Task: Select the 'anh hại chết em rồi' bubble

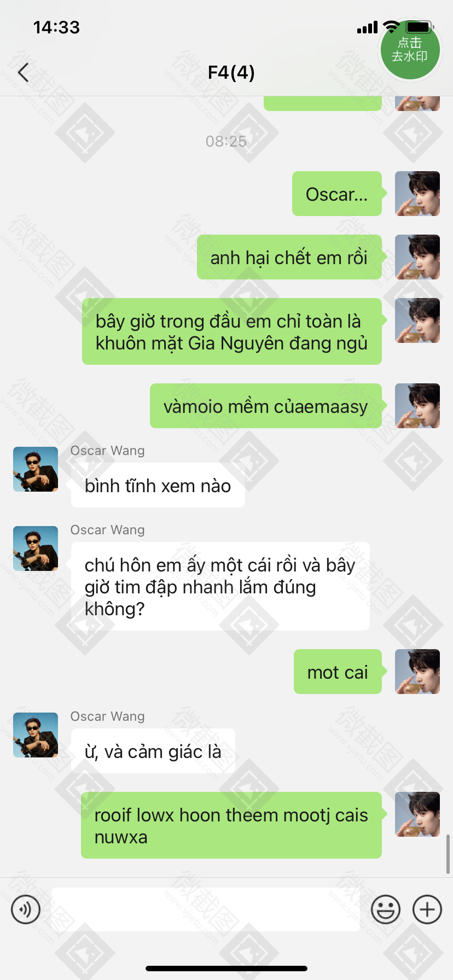Action: (x=289, y=257)
